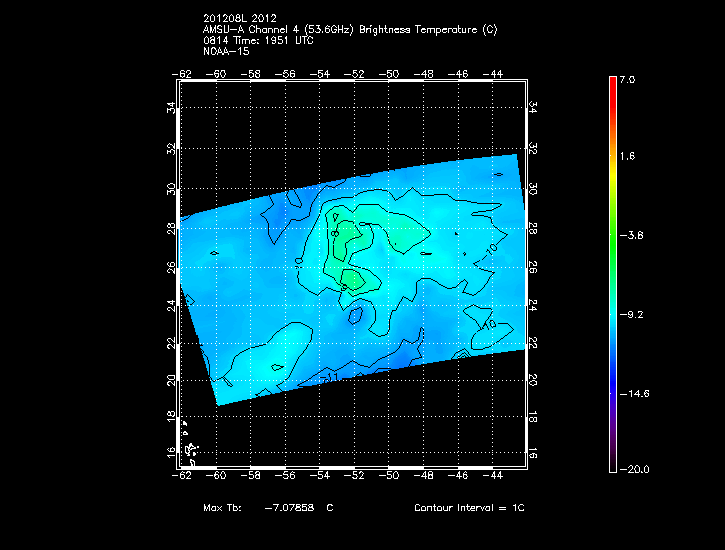
Task: Click latitude 18 label on left axis
Action: click(172, 417)
